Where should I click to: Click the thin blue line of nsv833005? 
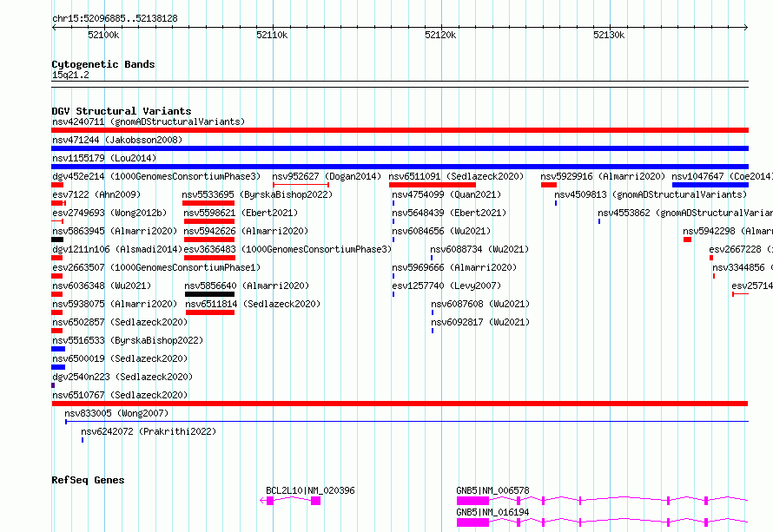click(406, 422)
